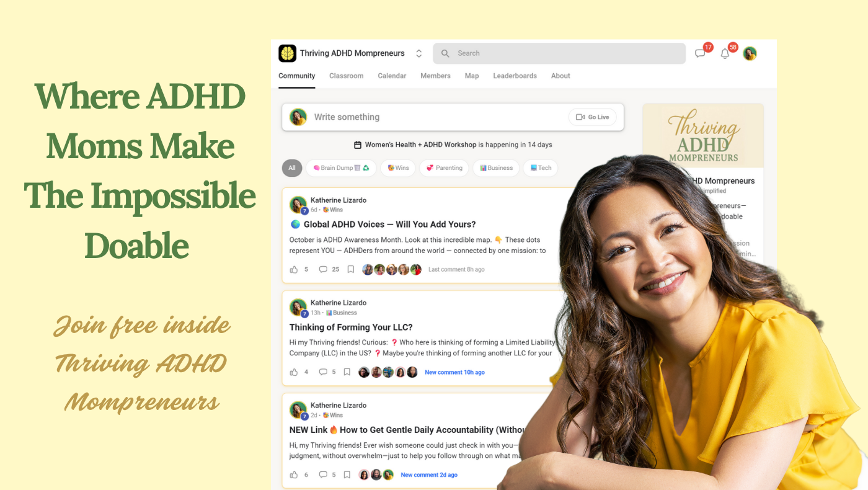Viewport: 868px width, 490px height.
Task: Open comments on the Gentle Daily Accountability post
Action: [323, 474]
